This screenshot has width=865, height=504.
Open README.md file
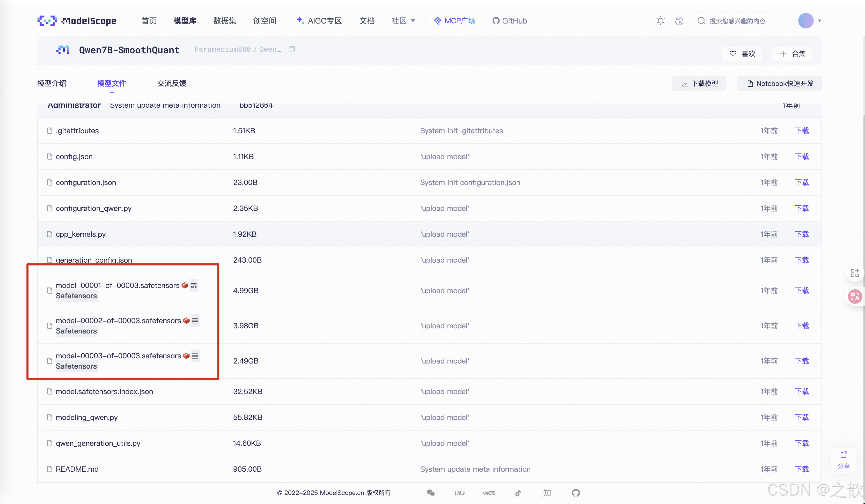(77, 469)
